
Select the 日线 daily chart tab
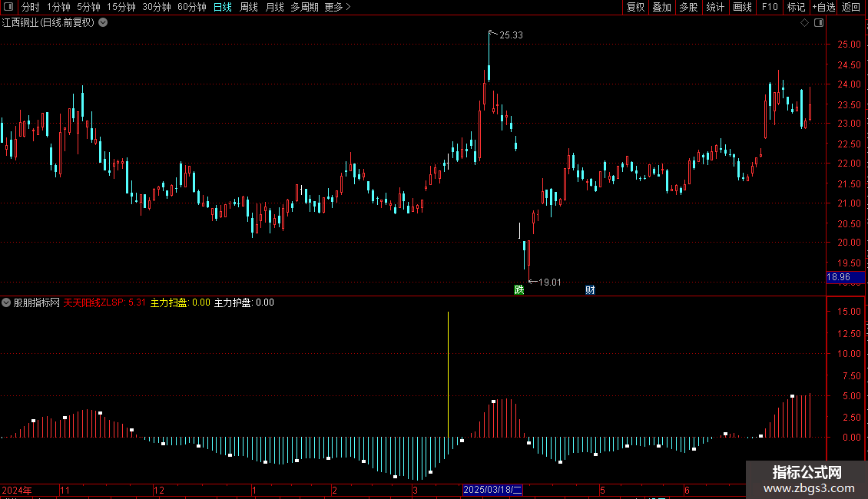click(x=223, y=7)
